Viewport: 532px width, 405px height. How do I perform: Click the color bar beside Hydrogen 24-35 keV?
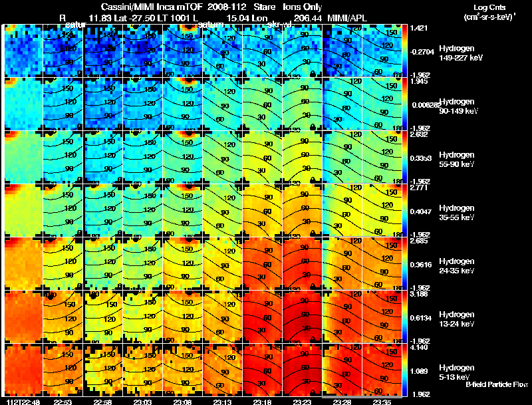tap(404, 264)
